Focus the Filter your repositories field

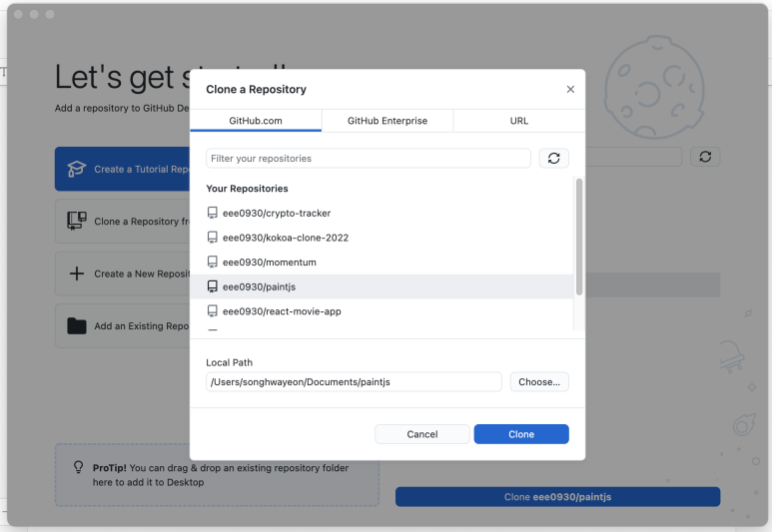pyautogui.click(x=369, y=159)
